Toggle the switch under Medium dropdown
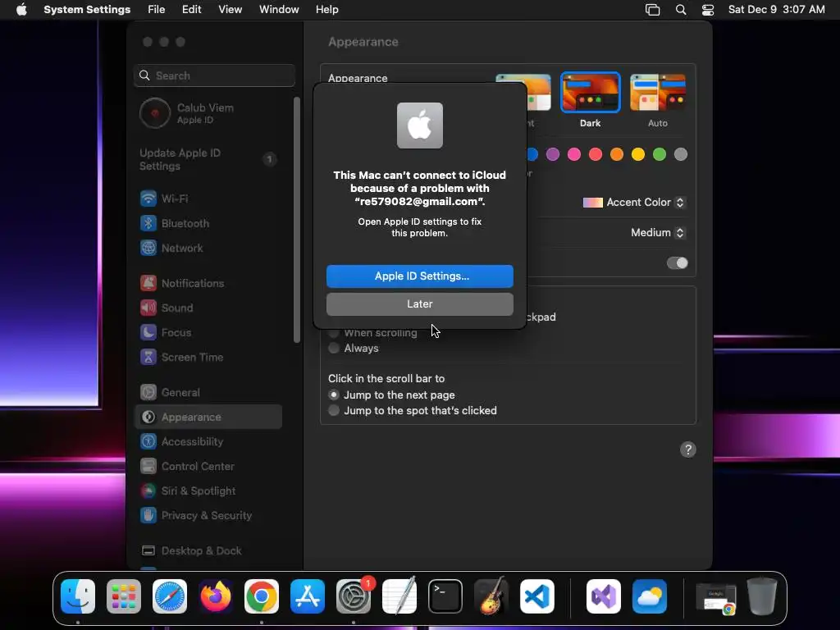Image resolution: width=840 pixels, height=630 pixels. coord(677,263)
